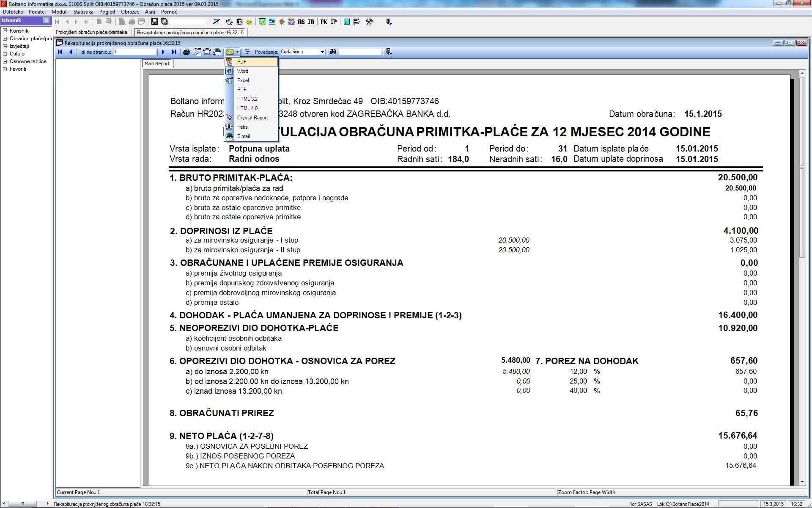Switch to Proknjiženi obračun plaće/primitaka tab

(x=91, y=32)
